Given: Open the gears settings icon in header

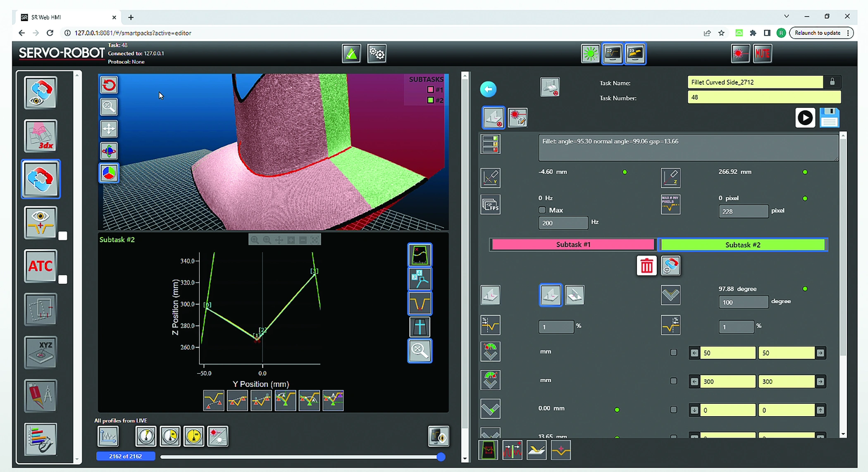Looking at the screenshot, I should click(x=377, y=54).
